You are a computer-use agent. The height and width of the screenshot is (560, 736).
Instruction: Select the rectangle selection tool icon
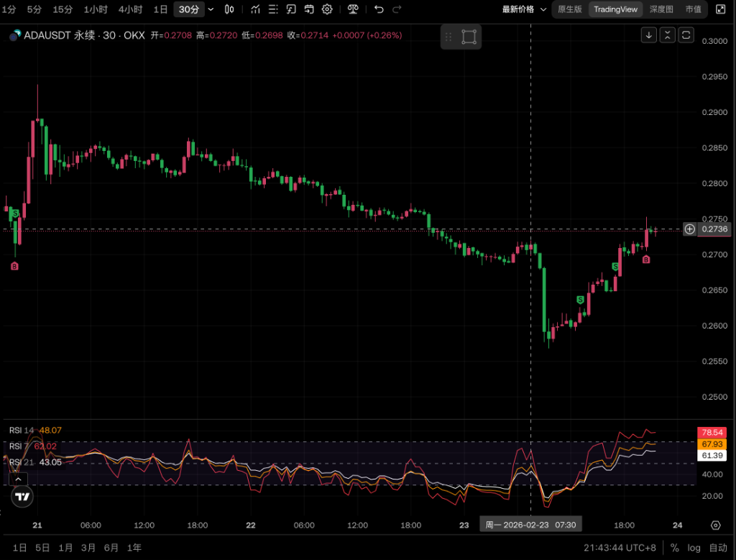[469, 35]
